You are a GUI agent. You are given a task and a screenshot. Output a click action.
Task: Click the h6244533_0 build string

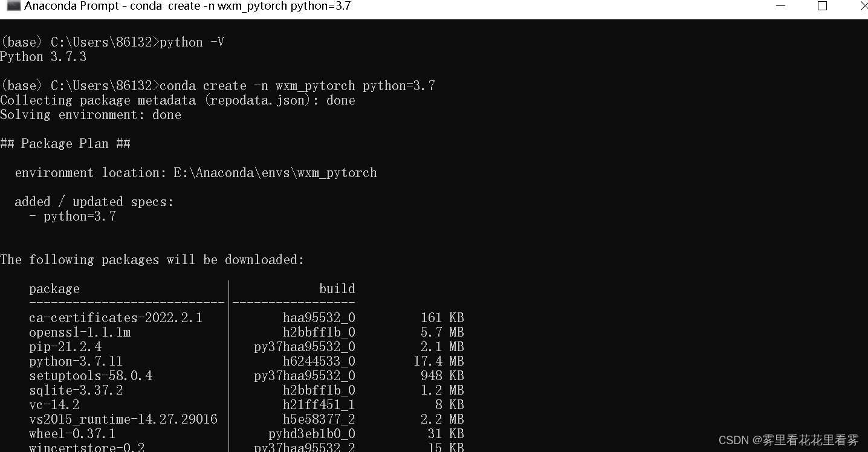click(x=319, y=361)
